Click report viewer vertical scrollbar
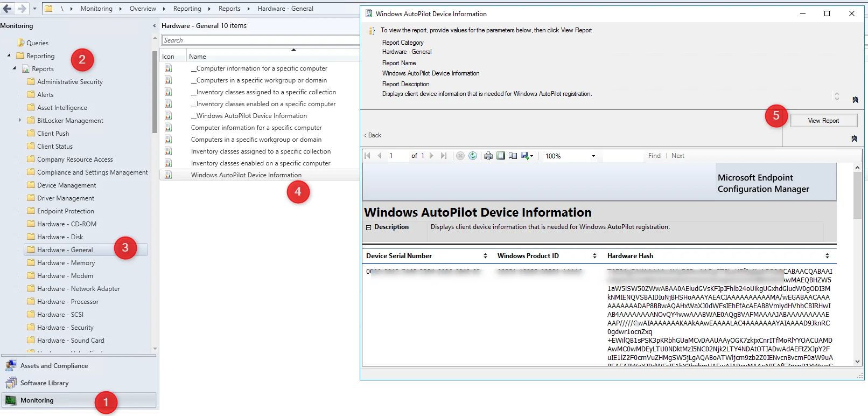This screenshot has width=868, height=416. 857,195
